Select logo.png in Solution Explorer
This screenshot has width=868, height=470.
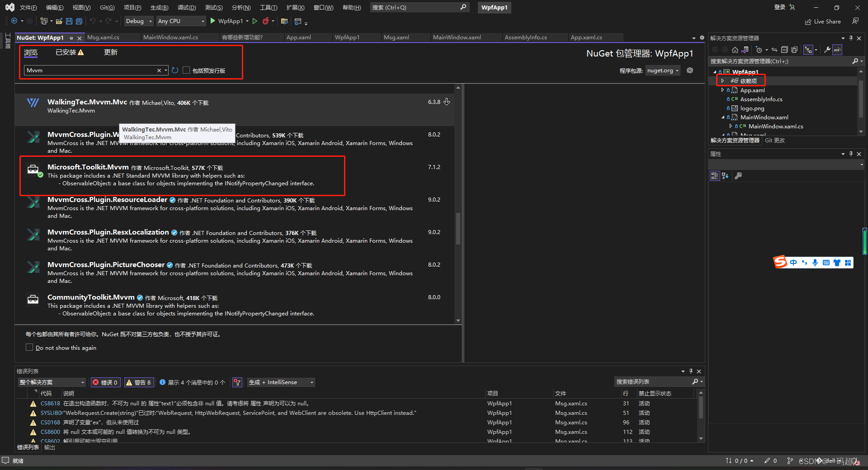tap(752, 108)
